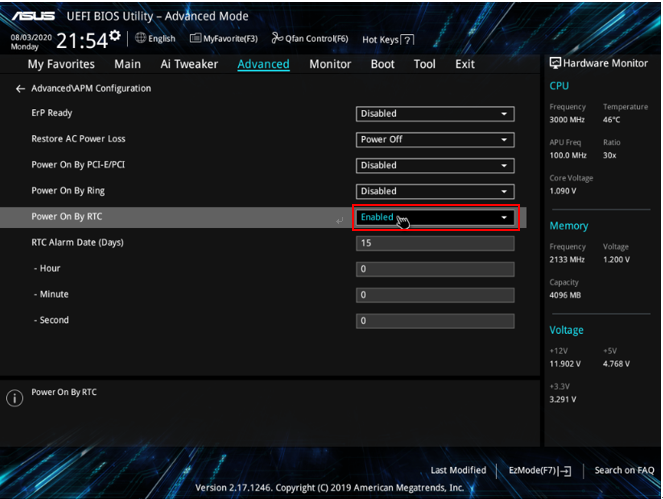The width and height of the screenshot is (663, 499).
Task: Click the 4.768 V reading
Action: [x=616, y=364]
